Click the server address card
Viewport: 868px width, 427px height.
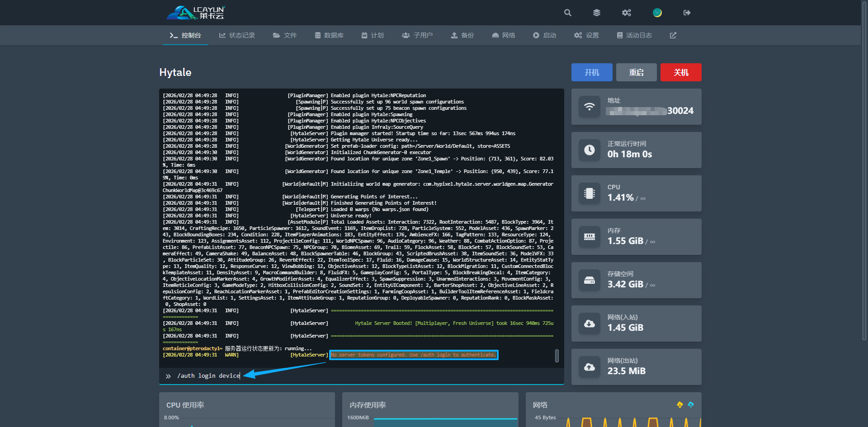click(x=636, y=107)
